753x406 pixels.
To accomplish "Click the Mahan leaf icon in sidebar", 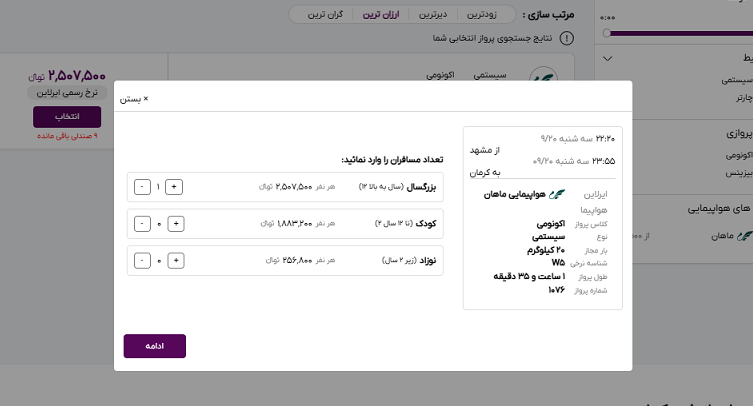I will click(x=744, y=236).
